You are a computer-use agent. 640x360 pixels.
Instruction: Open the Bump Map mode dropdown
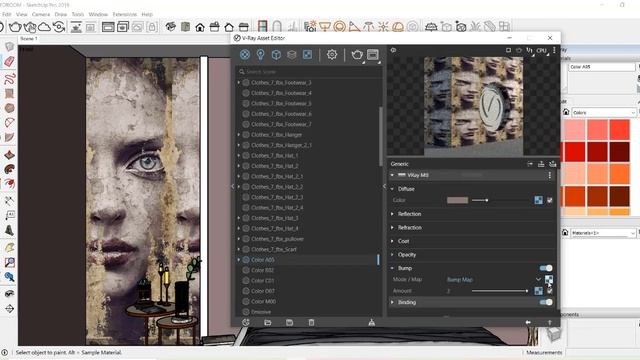(538, 279)
